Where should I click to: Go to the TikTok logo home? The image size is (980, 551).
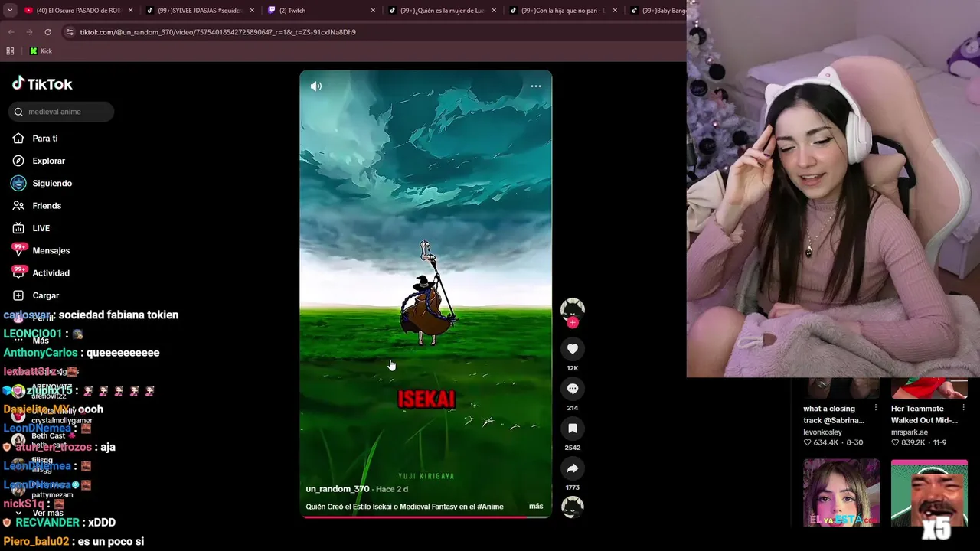(42, 84)
